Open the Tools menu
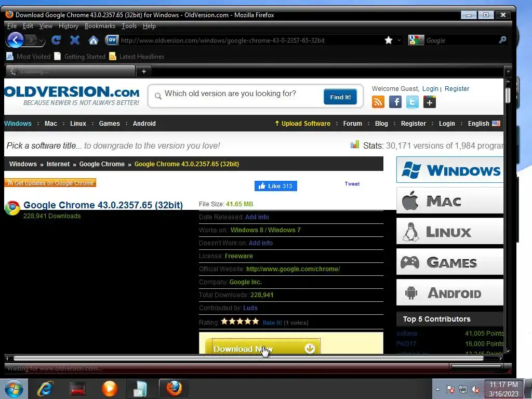 pos(129,26)
